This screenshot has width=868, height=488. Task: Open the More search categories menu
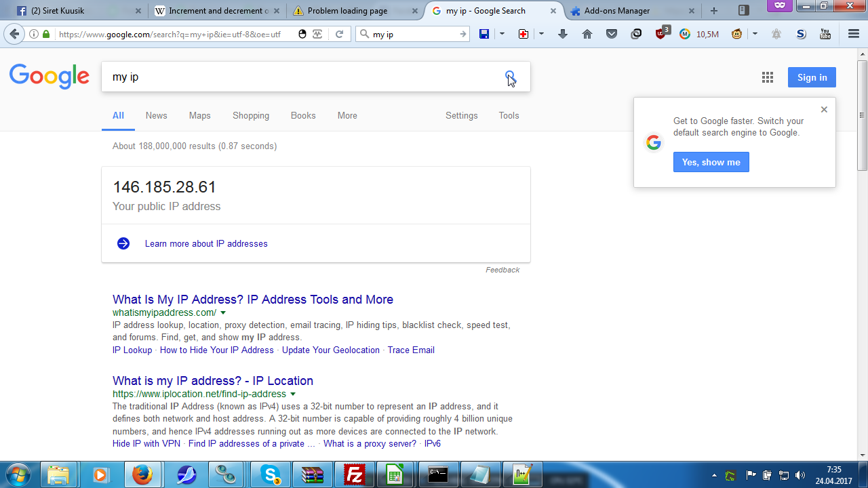tap(347, 115)
